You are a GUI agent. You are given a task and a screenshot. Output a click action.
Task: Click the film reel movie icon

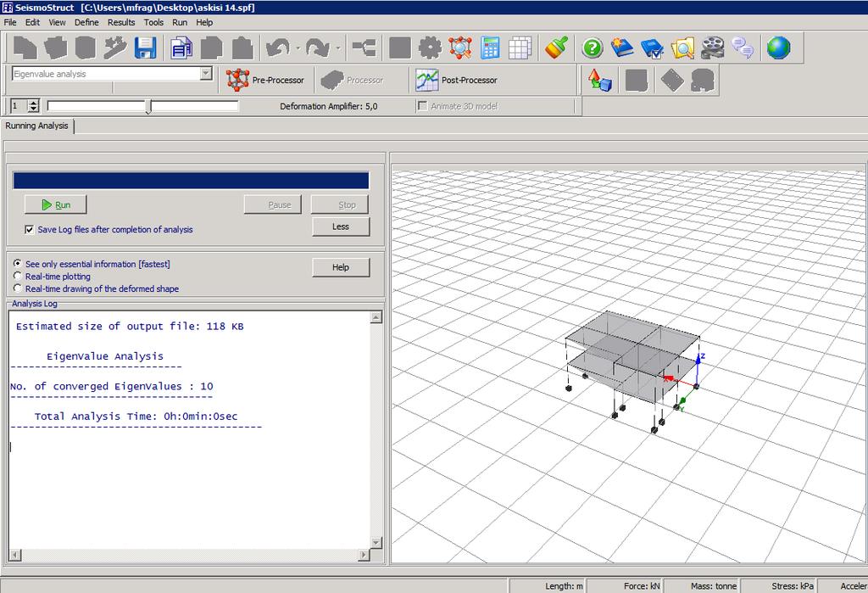tap(712, 48)
